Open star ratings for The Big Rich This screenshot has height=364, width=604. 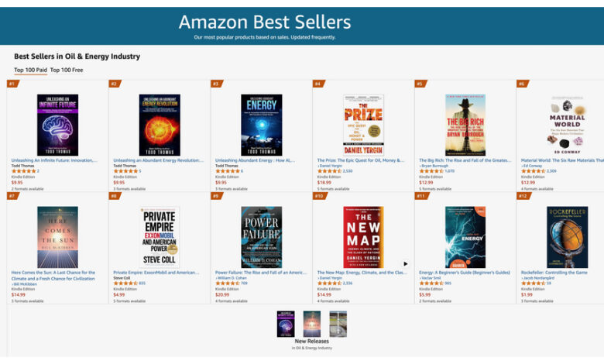[x=431, y=170]
